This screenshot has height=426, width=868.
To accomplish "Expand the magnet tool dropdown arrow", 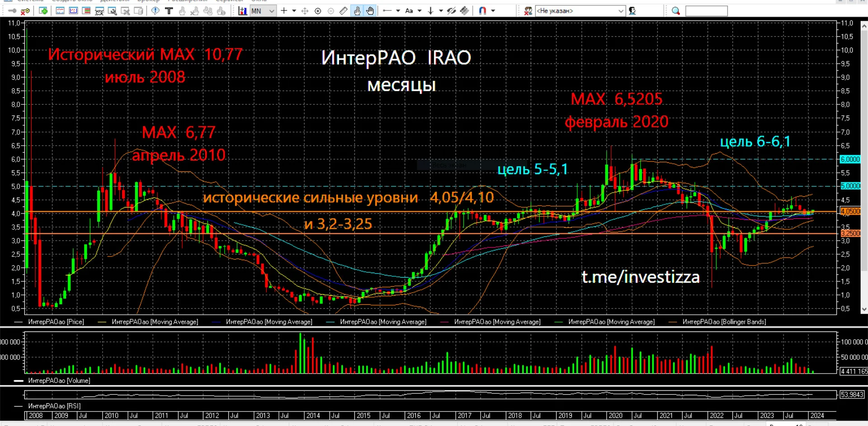I will coord(493,11).
